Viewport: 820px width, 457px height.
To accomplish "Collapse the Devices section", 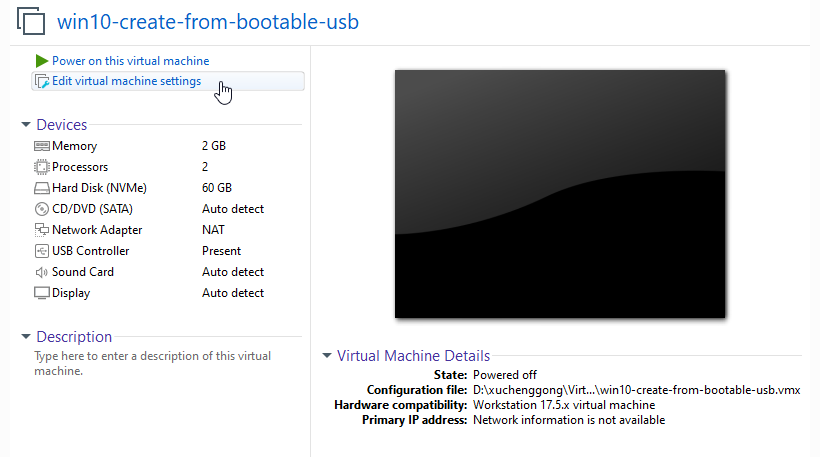I will pos(26,124).
